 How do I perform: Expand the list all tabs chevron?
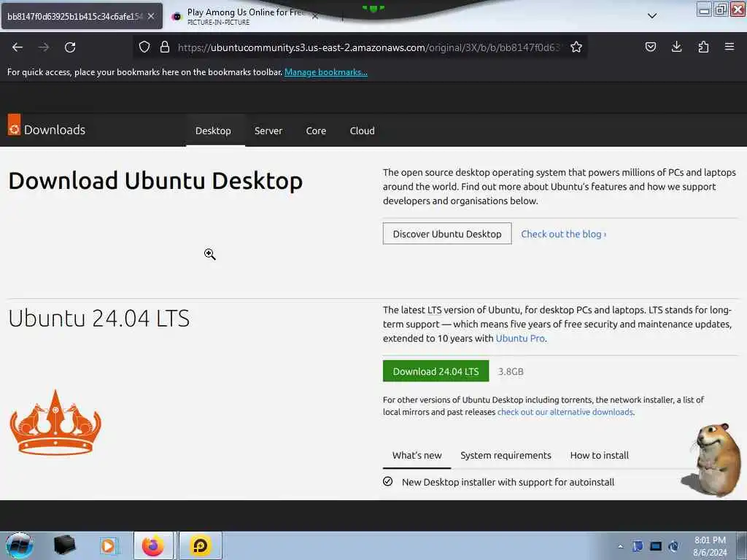[652, 16]
